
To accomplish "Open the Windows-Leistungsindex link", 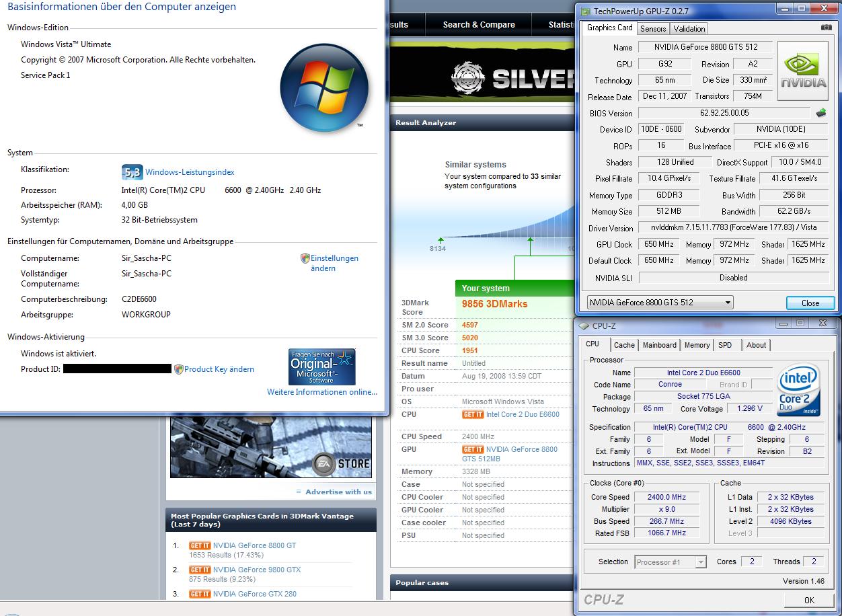I will click(x=190, y=172).
